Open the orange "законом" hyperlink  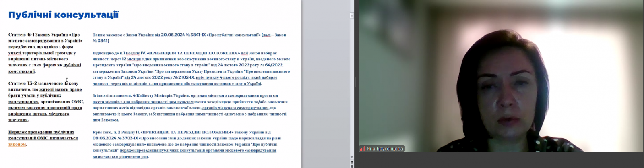coord(17,144)
